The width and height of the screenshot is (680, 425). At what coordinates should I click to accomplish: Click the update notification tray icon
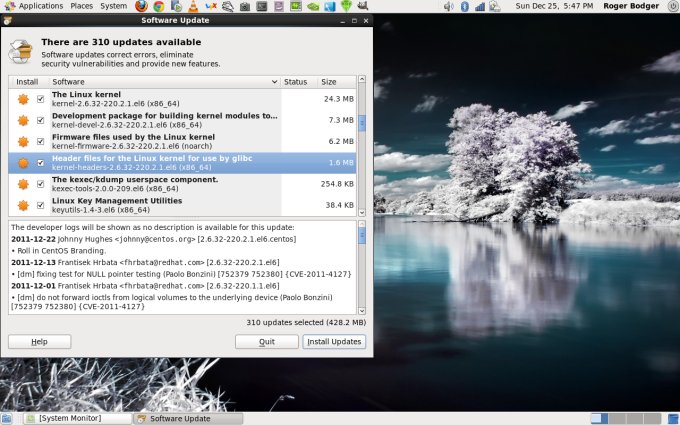click(495, 6)
